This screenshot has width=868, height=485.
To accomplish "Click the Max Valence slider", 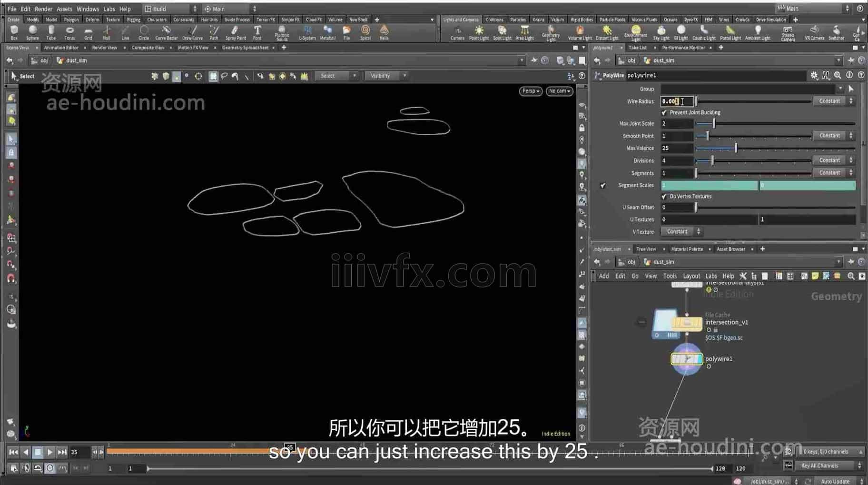I will (776, 148).
